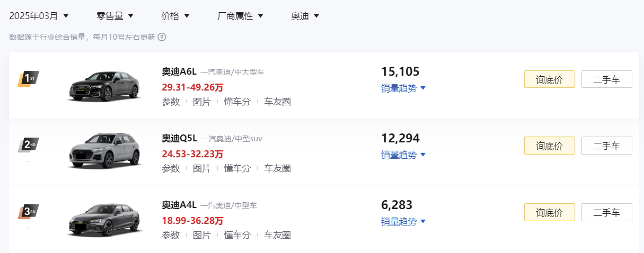This screenshot has width=644, height=253.
Task: Click 二手车 button for 奥迪Q5L
Action: point(607,146)
